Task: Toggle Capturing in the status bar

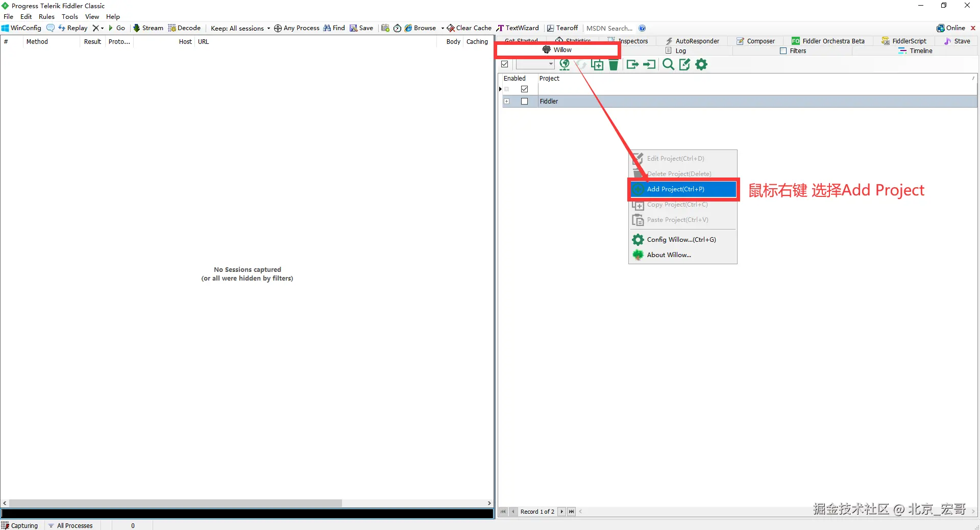Action: (x=20, y=525)
